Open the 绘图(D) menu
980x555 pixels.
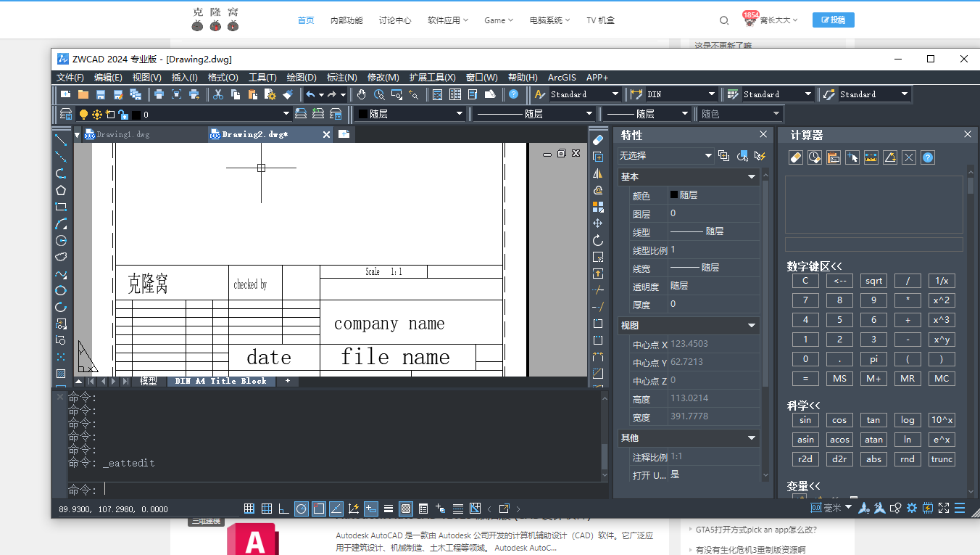[302, 78]
